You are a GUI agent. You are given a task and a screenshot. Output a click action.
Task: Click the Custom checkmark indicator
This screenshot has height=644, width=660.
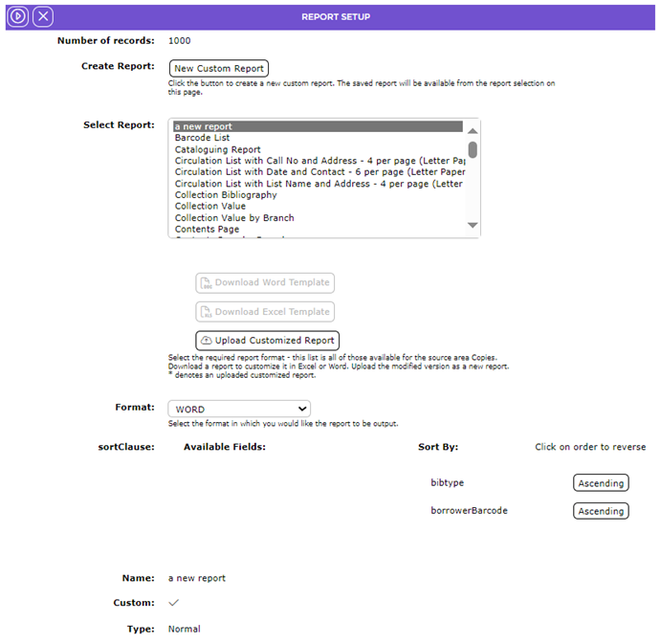[173, 603]
